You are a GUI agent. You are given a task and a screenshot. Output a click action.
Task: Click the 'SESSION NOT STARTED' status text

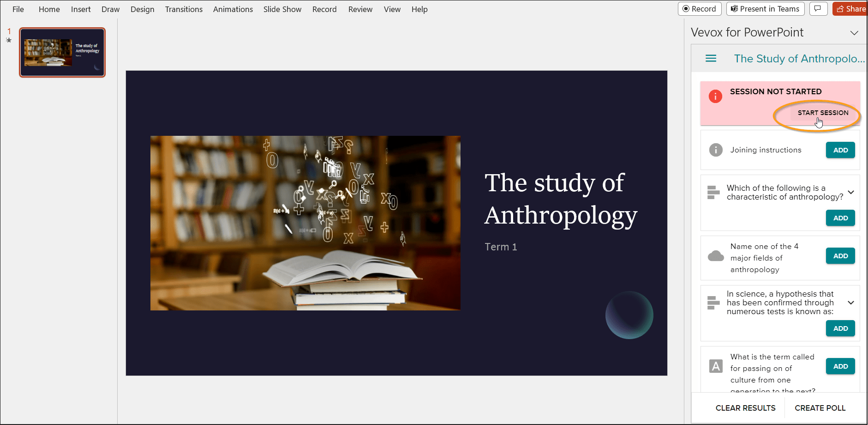(776, 91)
